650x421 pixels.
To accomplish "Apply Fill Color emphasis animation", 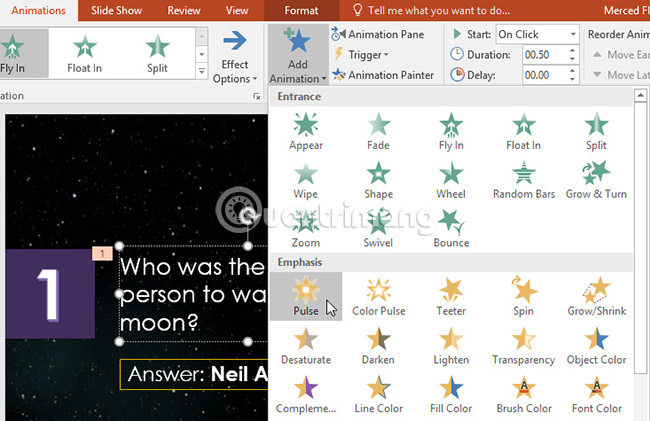I will [451, 394].
